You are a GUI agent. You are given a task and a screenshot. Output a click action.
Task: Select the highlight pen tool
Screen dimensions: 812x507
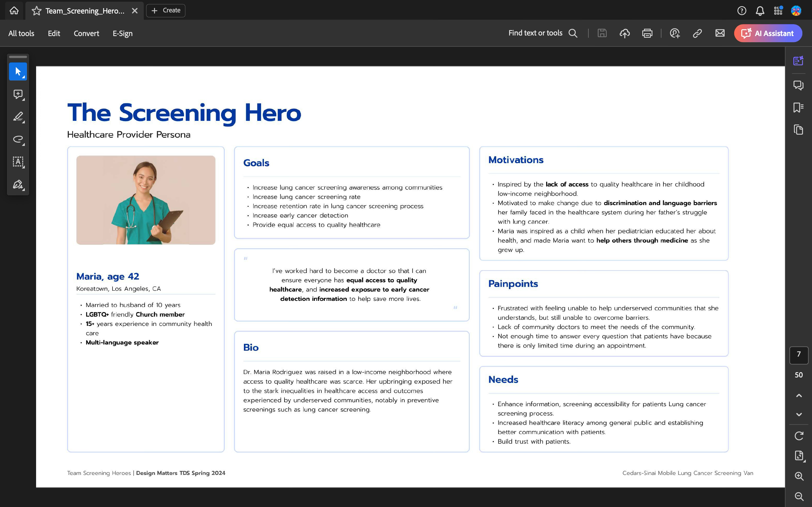click(18, 117)
